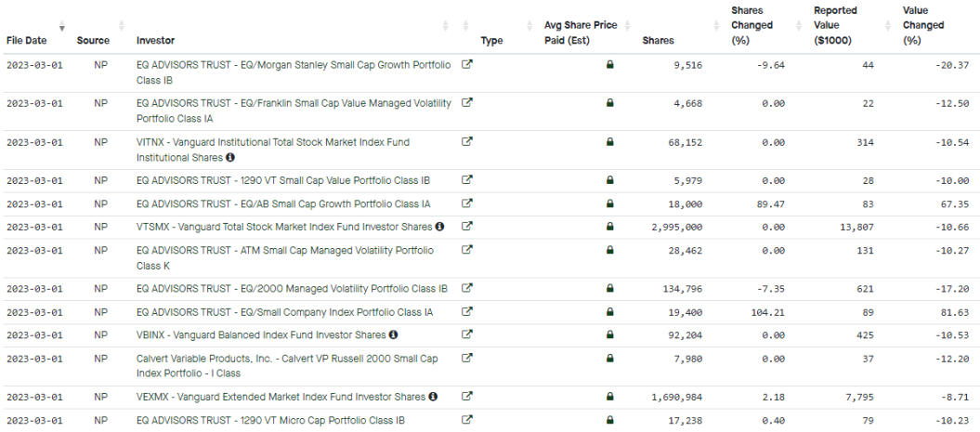Sort table by File Date column

pos(62,26)
